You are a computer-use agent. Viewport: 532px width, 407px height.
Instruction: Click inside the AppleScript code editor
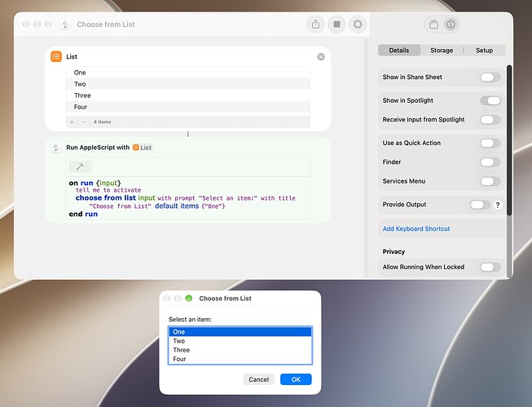tap(188, 198)
